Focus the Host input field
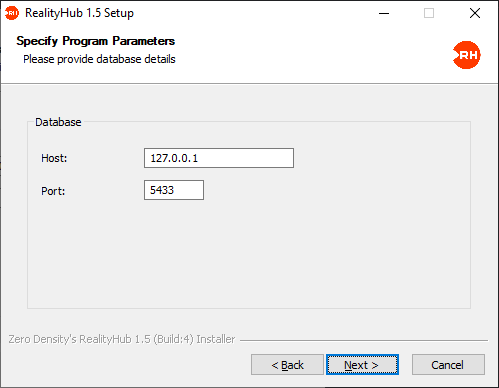Screen dimensions: 499x388 (x=219, y=158)
